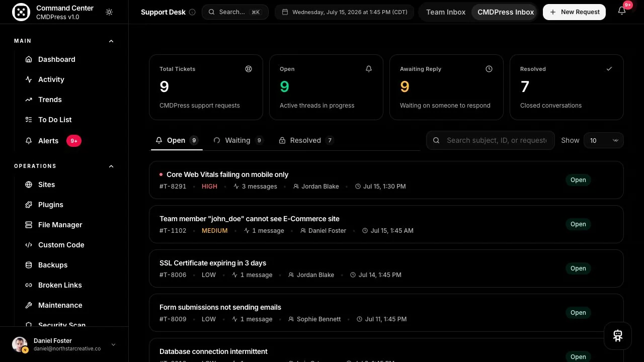Click the File Manager server icon

29,225
